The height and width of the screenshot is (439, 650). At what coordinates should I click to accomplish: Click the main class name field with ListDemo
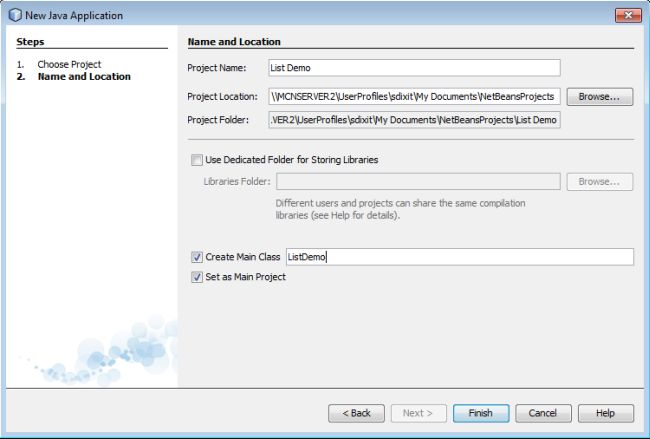460,257
